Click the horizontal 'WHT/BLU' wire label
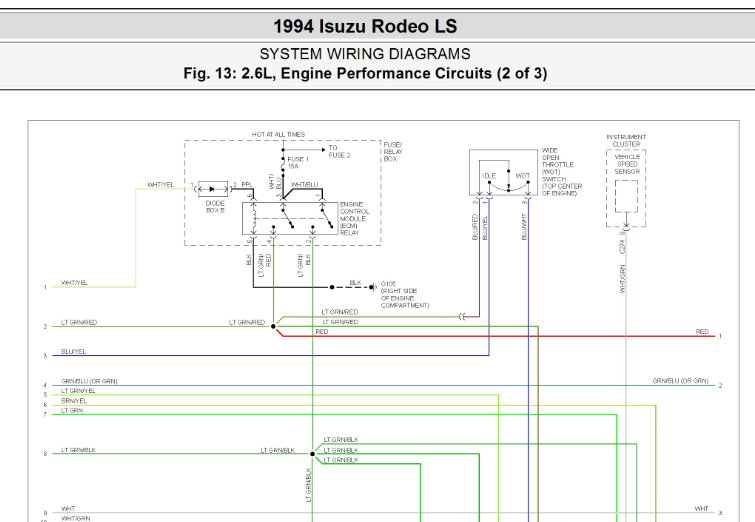This screenshot has width=755, height=522. pyautogui.click(x=304, y=184)
